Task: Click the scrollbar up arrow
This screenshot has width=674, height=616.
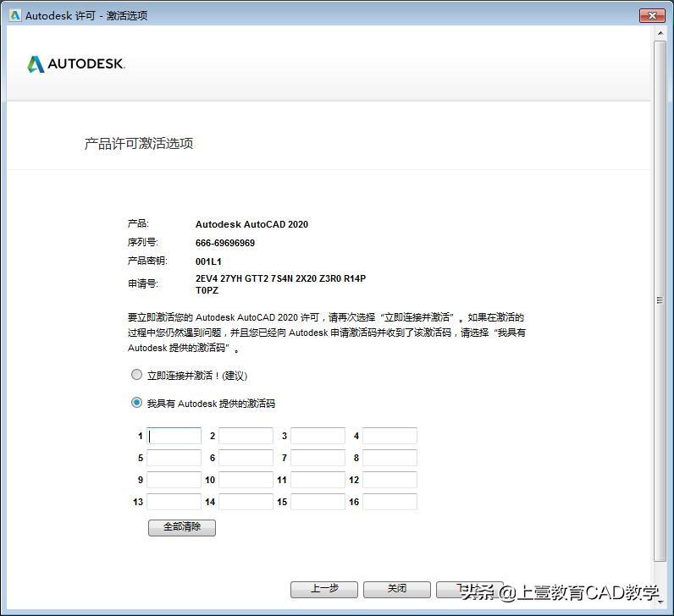Action: [660, 33]
